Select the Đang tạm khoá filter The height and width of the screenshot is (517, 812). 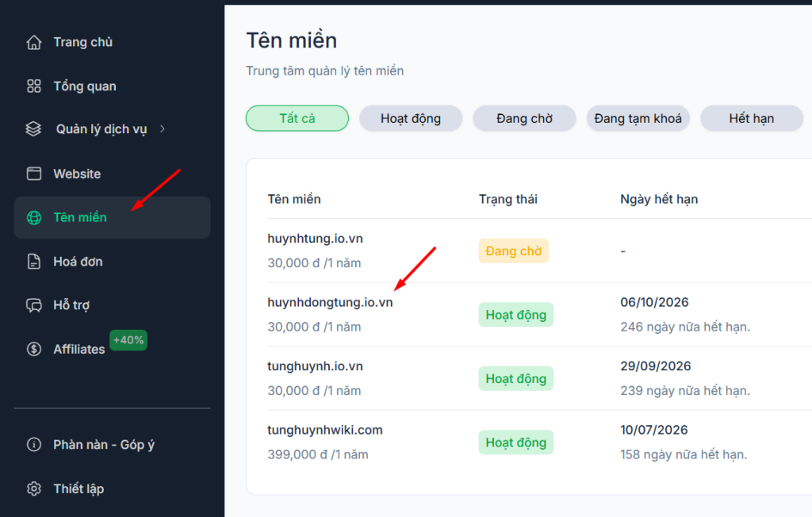638,117
